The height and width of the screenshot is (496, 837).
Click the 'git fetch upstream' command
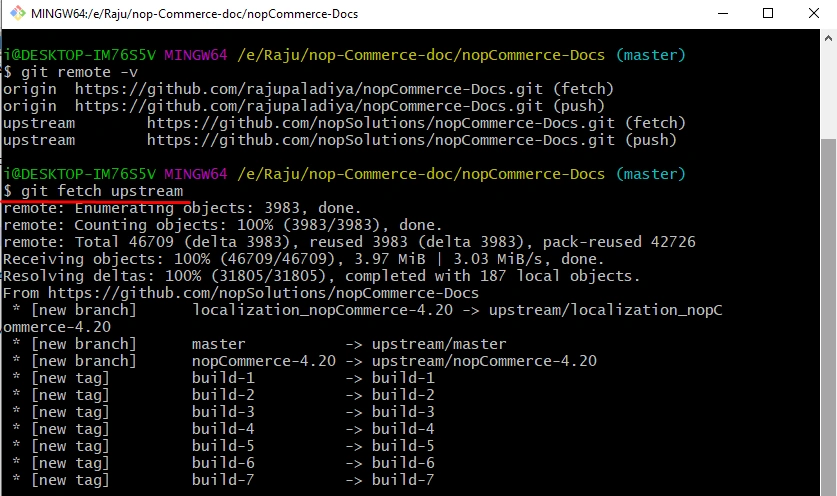pyautogui.click(x=93, y=191)
